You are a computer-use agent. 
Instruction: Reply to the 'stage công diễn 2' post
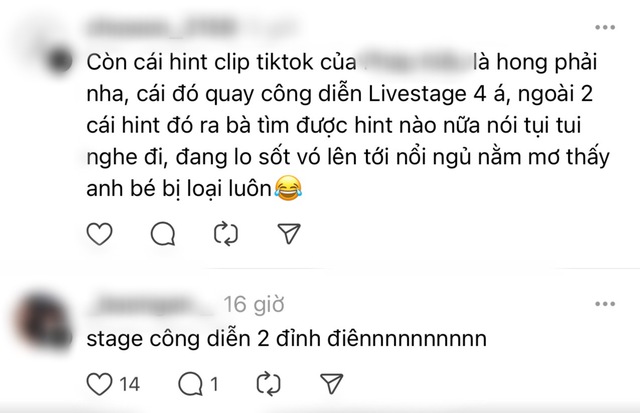click(x=188, y=384)
